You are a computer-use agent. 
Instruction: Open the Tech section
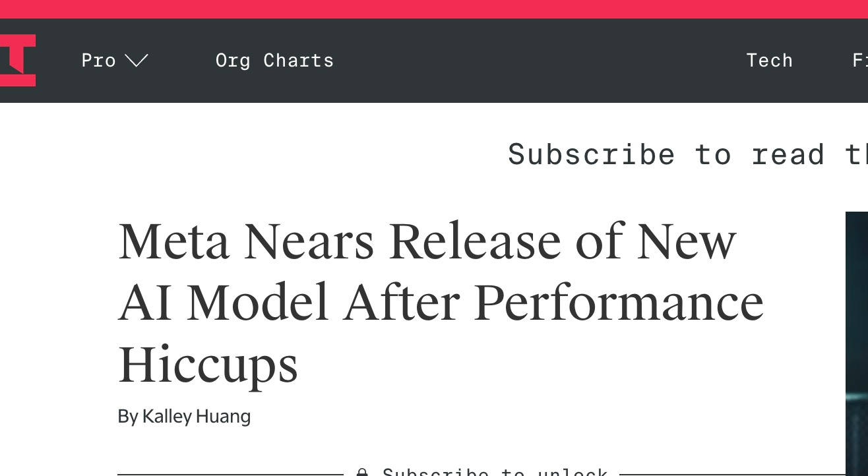click(769, 61)
